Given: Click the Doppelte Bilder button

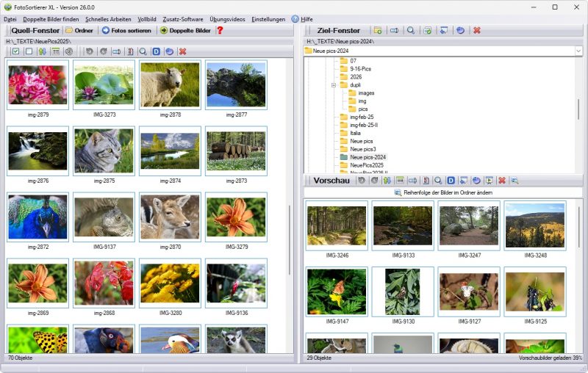Looking at the screenshot, I should 185,30.
